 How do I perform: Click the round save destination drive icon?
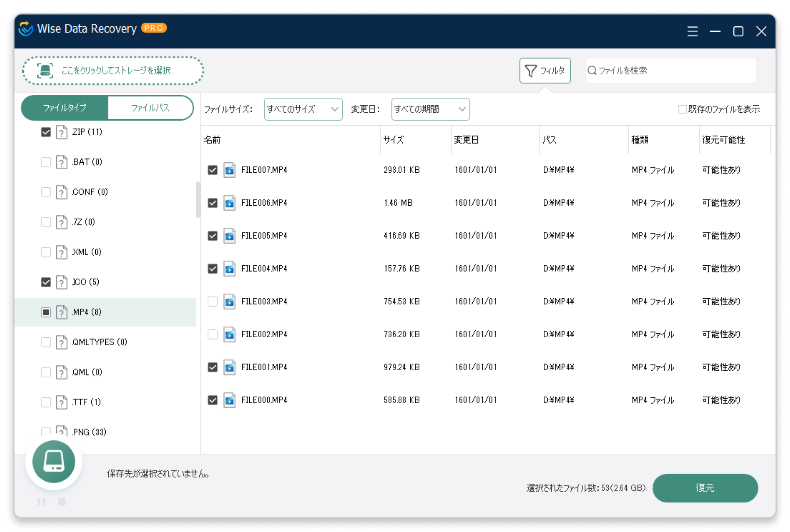(x=54, y=461)
